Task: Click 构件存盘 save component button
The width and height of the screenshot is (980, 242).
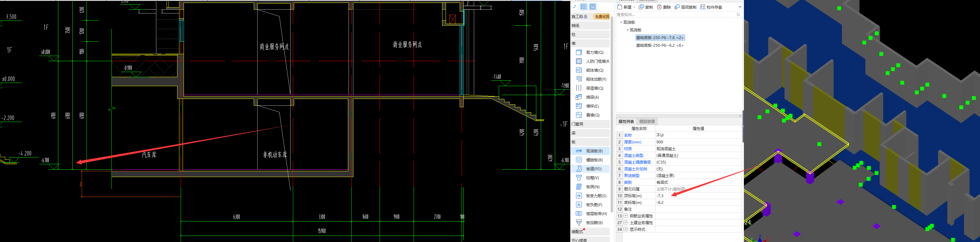Action: [711, 7]
